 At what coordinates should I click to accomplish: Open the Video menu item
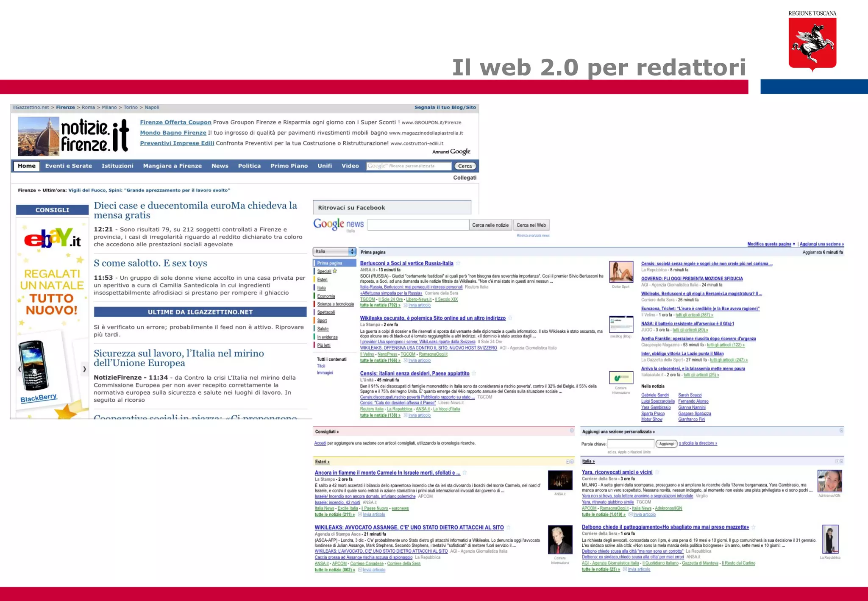[350, 166]
